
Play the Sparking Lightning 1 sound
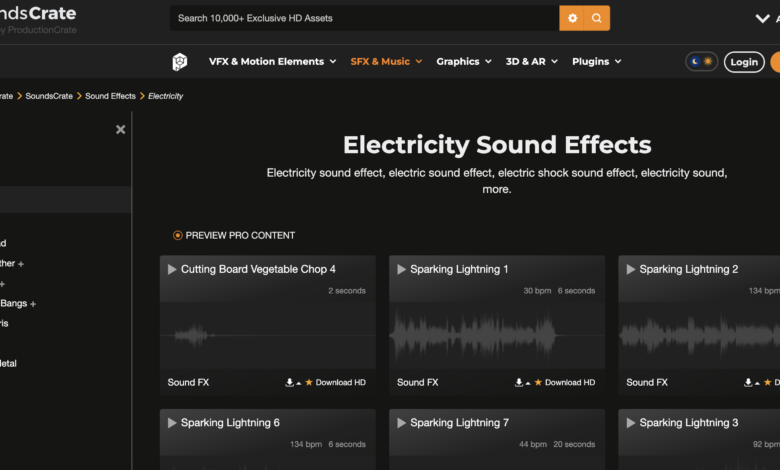tap(401, 269)
